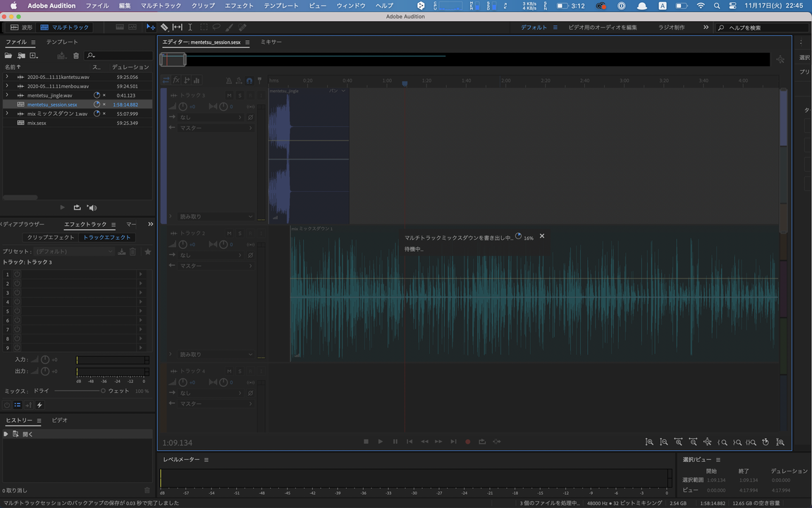Click trash icon in Files panel
The image size is (812, 508).
click(76, 56)
